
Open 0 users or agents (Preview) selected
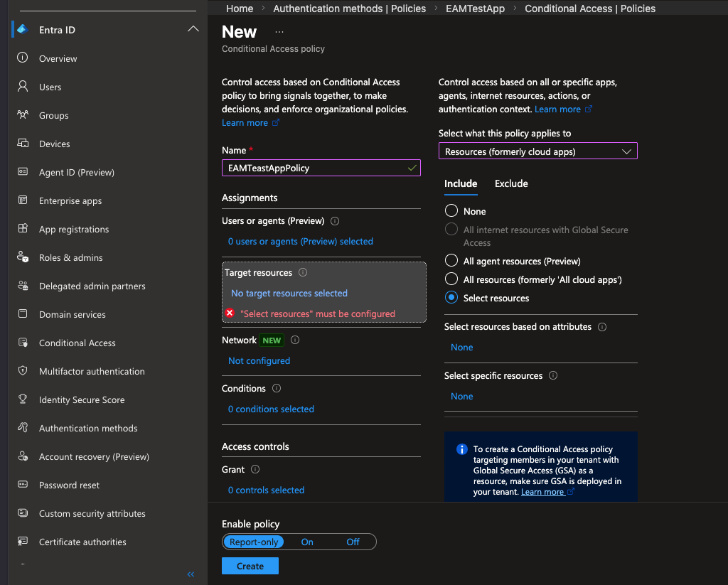pos(301,242)
